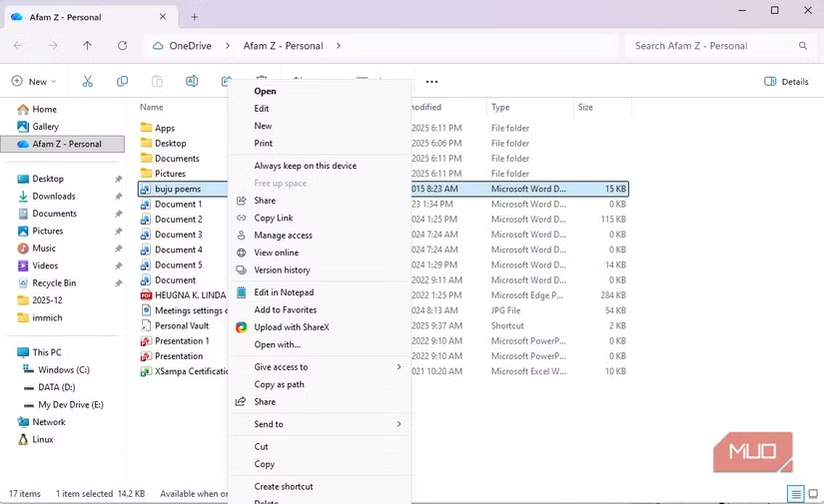The height and width of the screenshot is (504, 824).
Task: Click Upload with ShareX menu entry
Action: pos(291,327)
